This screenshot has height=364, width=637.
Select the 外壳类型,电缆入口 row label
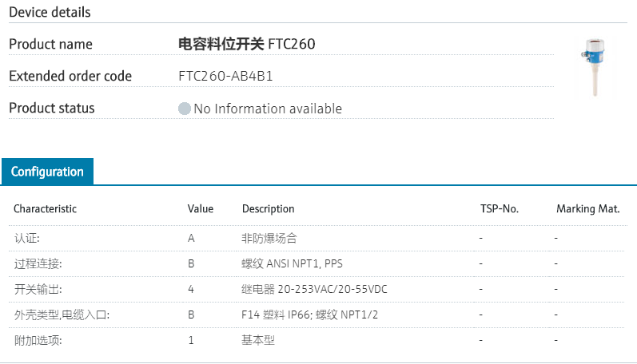pyautogui.click(x=61, y=315)
